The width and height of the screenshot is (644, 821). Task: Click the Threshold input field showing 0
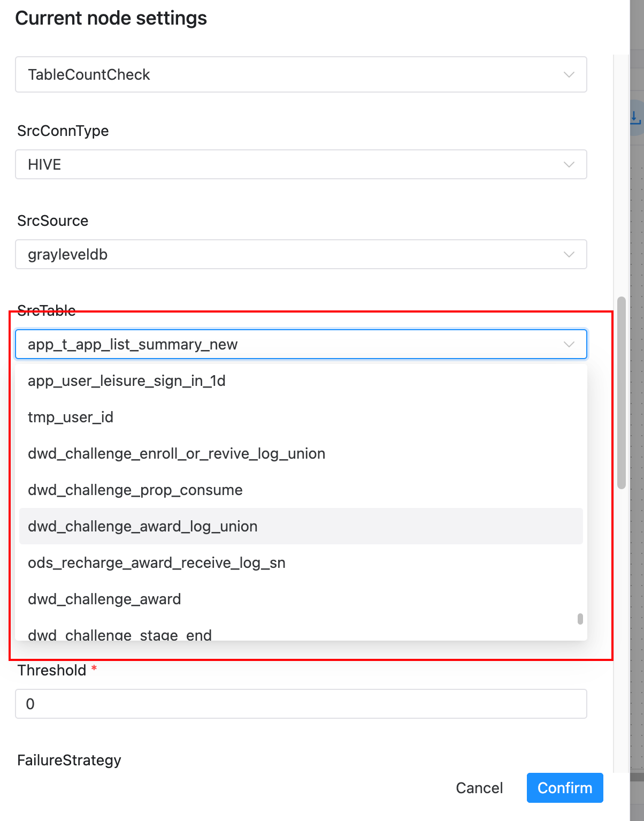[301, 704]
